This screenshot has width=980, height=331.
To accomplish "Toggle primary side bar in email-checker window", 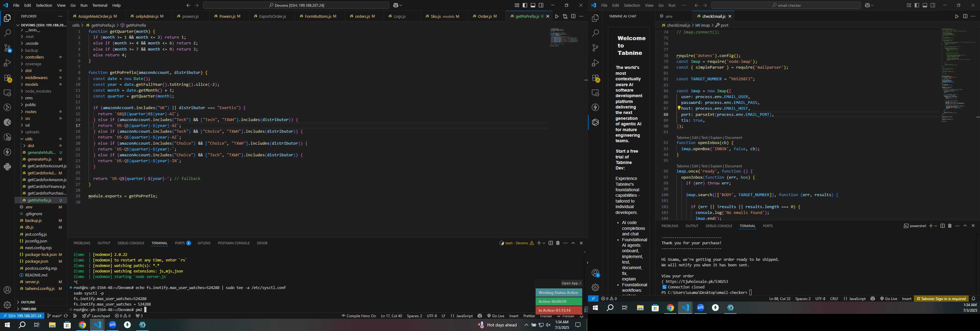I will [917, 5].
